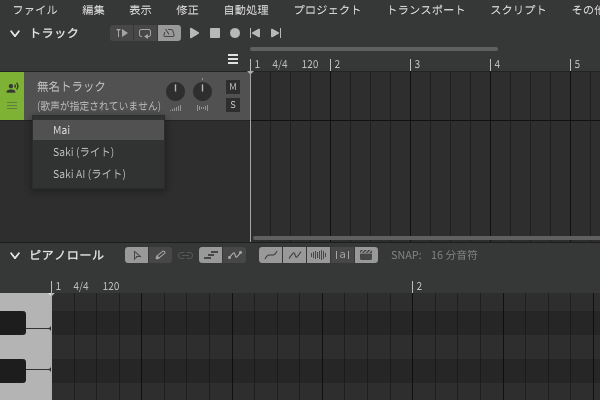The width and height of the screenshot is (600, 400).
Task: Open the トランスポート menu
Action: (426, 10)
